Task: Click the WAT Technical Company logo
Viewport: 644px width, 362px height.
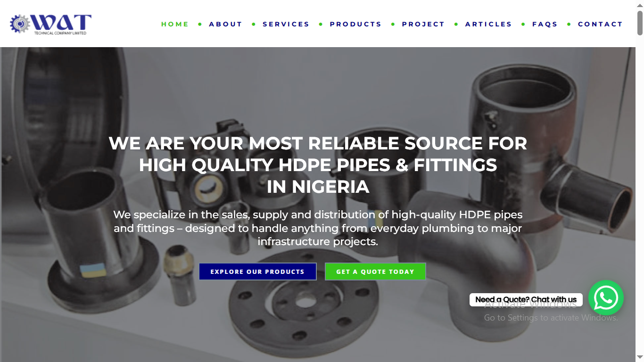Action: (x=51, y=24)
